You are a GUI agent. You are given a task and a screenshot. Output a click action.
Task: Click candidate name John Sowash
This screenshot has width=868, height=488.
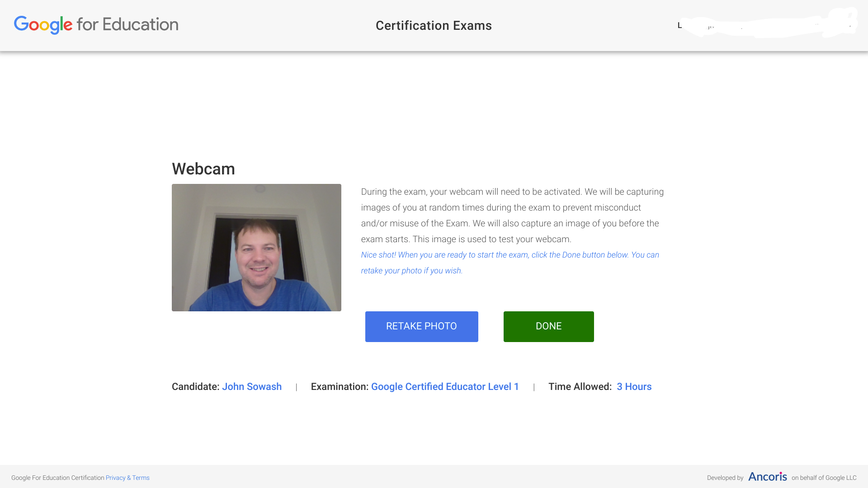(252, 387)
